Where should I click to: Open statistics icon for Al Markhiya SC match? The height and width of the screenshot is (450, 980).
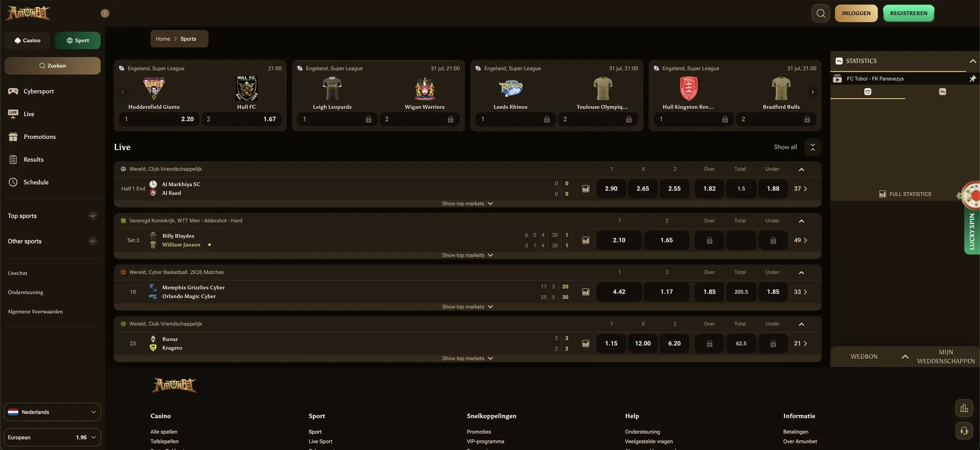tap(585, 189)
